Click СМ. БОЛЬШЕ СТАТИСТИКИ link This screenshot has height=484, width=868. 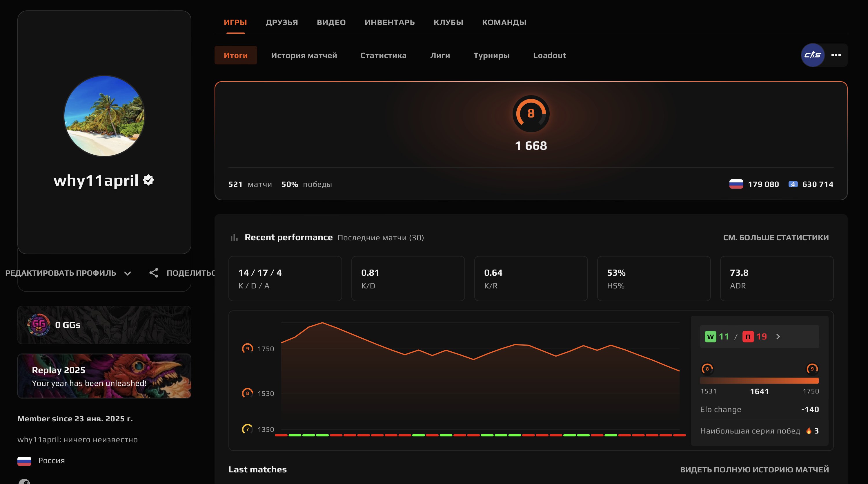click(x=776, y=237)
